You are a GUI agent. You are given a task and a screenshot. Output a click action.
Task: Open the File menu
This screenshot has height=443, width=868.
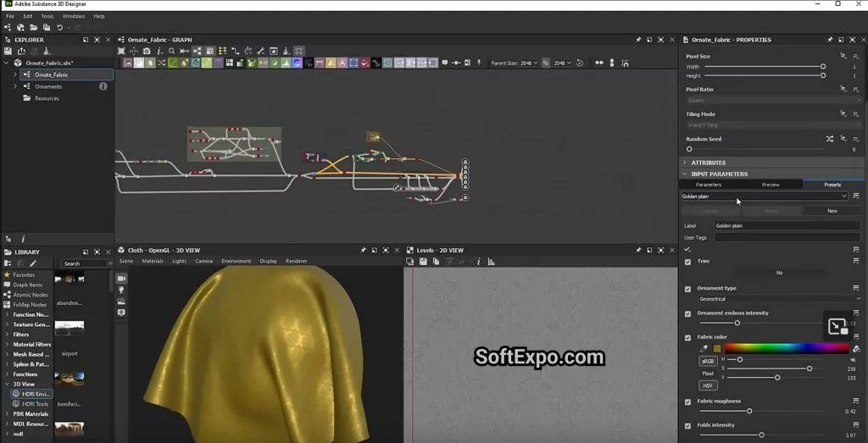pos(10,16)
